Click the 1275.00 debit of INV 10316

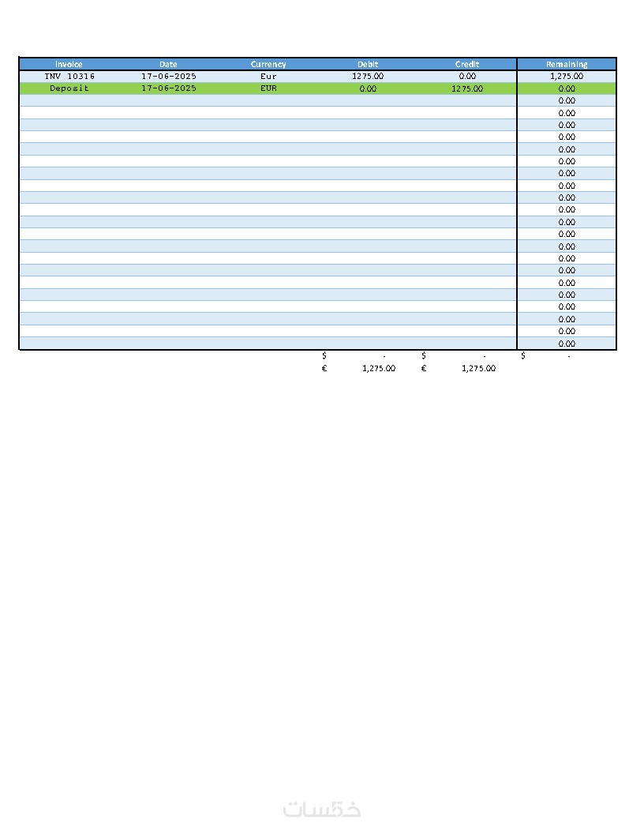click(368, 76)
